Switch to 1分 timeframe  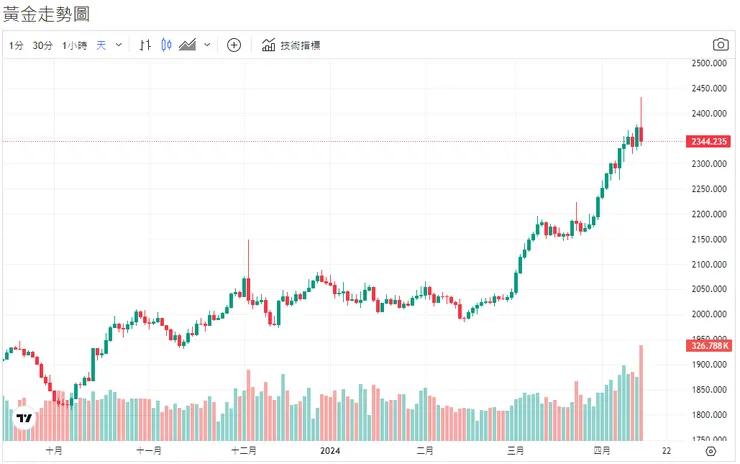[x=17, y=45]
